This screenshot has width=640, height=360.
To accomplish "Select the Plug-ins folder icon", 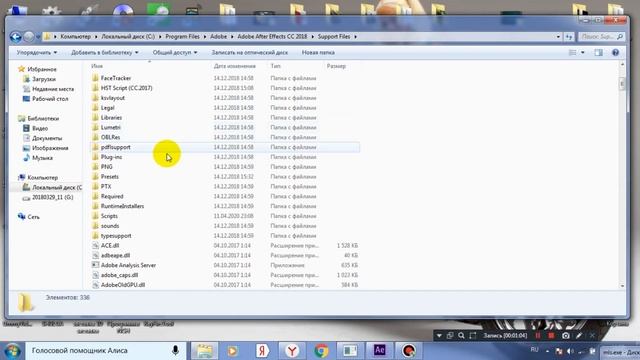I will click(x=95, y=157).
